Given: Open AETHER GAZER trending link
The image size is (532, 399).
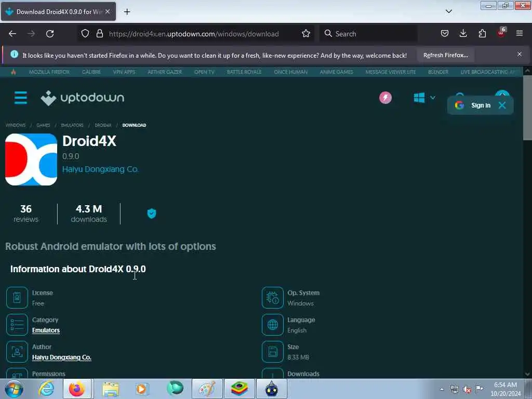Looking at the screenshot, I should 165,72.
